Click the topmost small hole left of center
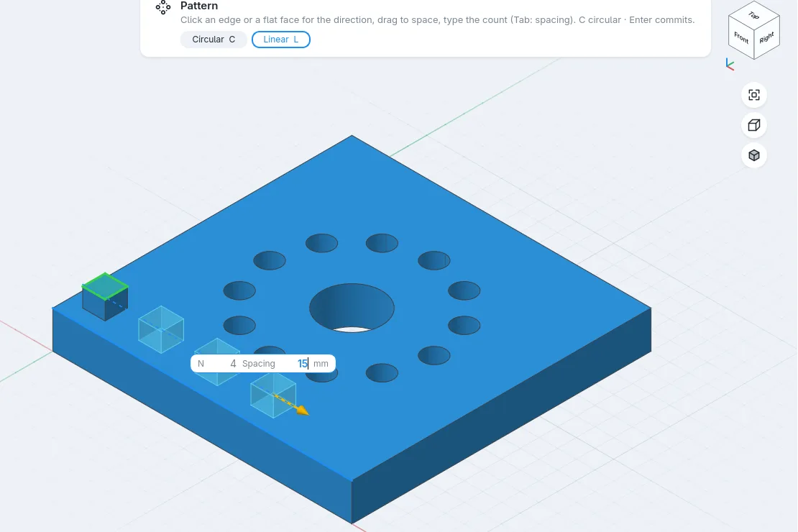Image resolution: width=798 pixels, height=532 pixels. (321, 243)
